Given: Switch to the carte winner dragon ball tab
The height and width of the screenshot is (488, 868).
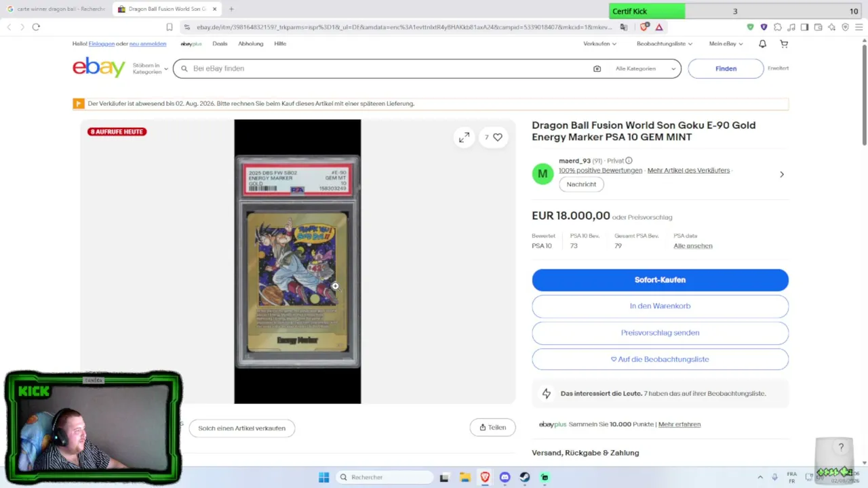Looking at the screenshot, I should point(56,9).
